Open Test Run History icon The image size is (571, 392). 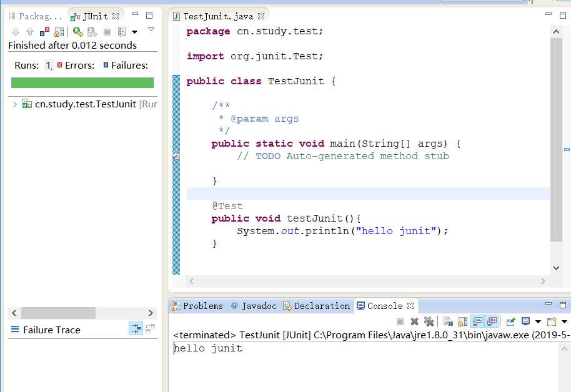click(x=122, y=32)
